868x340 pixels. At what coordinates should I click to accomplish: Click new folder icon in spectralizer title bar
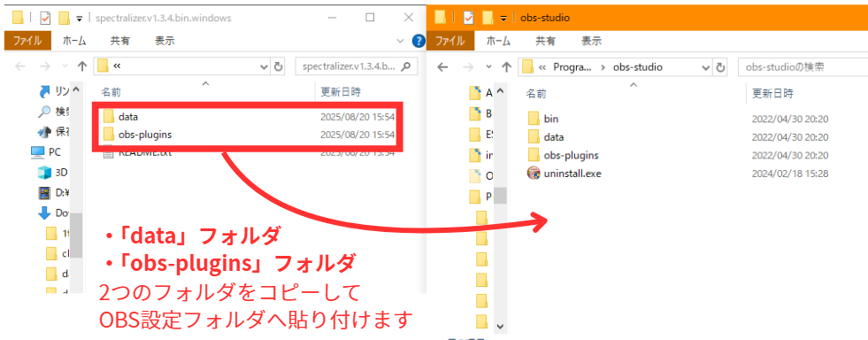coord(65,19)
